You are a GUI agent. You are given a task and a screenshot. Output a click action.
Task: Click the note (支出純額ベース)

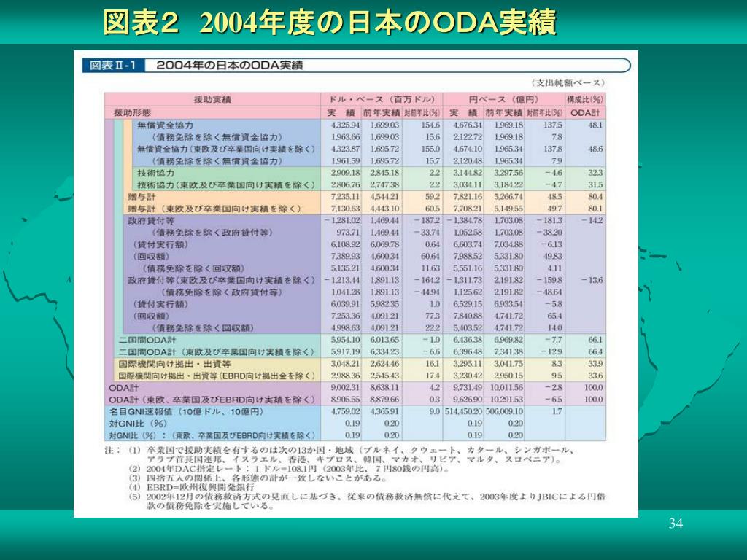click(567, 83)
